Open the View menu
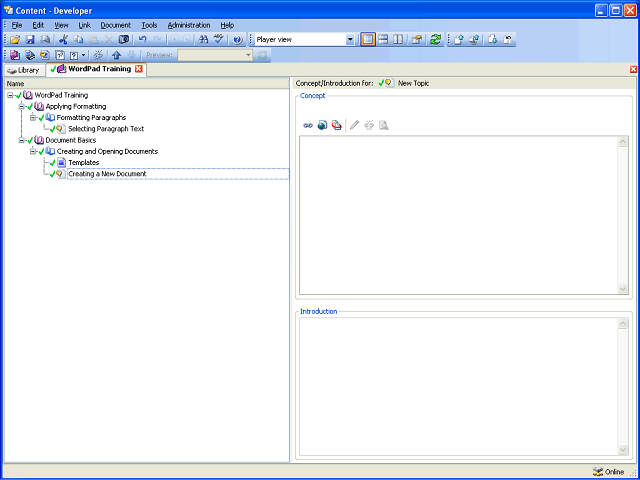Viewport: 640px width, 480px height. point(61,25)
